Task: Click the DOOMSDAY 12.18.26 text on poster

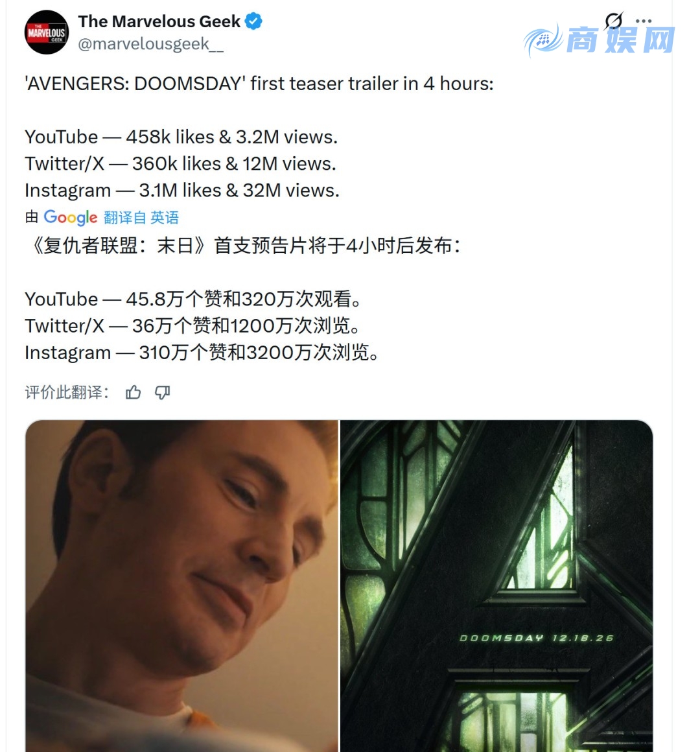Action: [x=537, y=638]
